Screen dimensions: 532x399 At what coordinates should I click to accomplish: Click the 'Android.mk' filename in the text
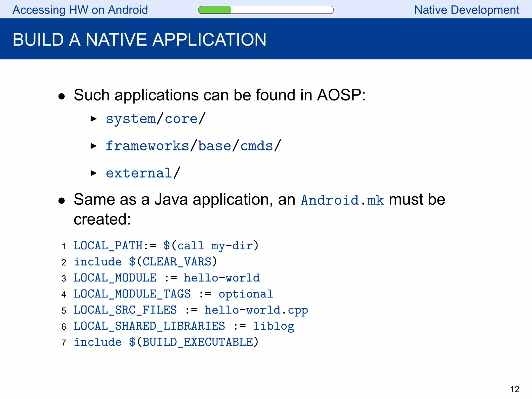tap(342, 200)
